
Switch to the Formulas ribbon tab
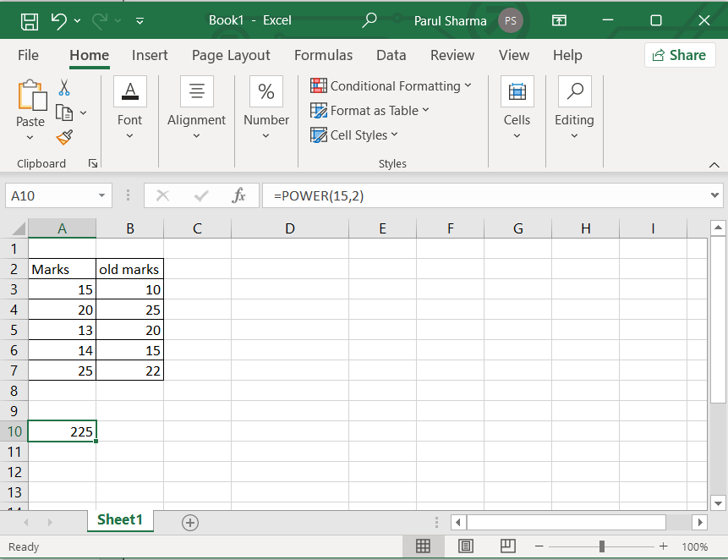[323, 55]
